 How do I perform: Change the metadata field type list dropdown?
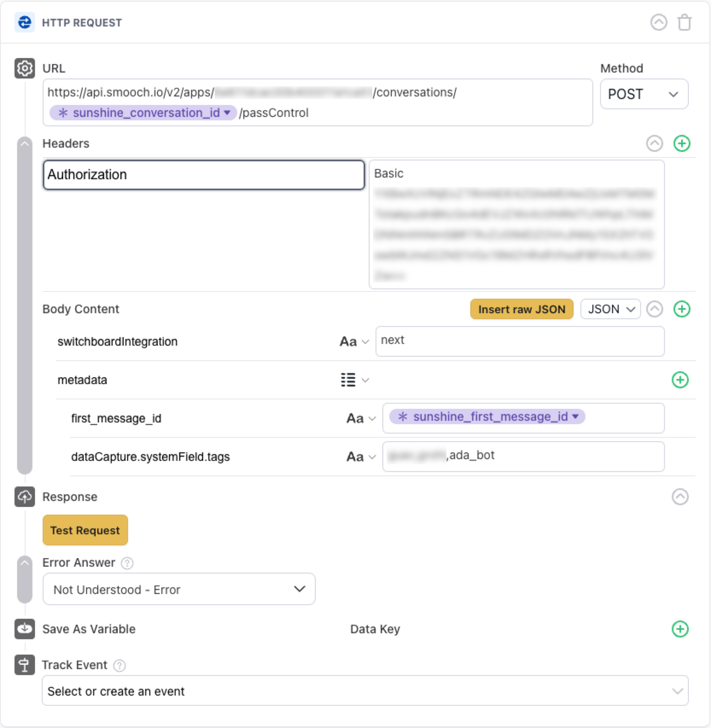click(x=354, y=380)
